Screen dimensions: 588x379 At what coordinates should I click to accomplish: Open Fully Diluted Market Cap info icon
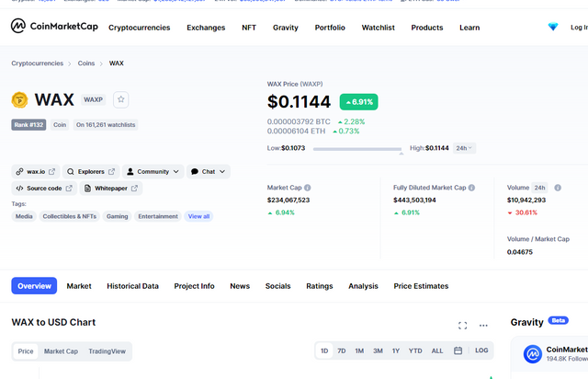point(471,188)
